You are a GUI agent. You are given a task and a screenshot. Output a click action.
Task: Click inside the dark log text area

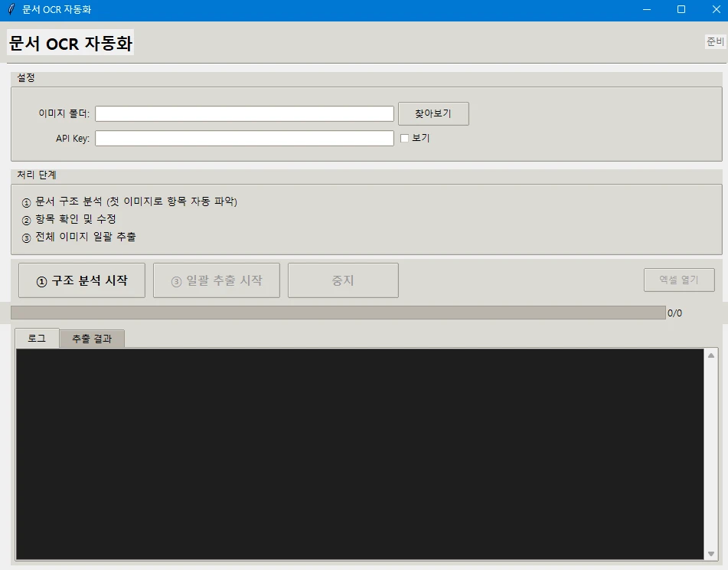point(360,454)
